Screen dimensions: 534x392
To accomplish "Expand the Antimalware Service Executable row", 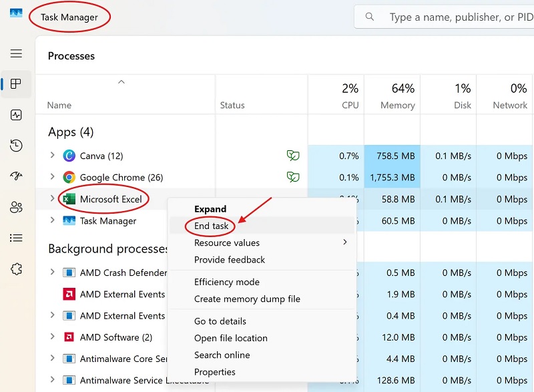I will 52,379.
